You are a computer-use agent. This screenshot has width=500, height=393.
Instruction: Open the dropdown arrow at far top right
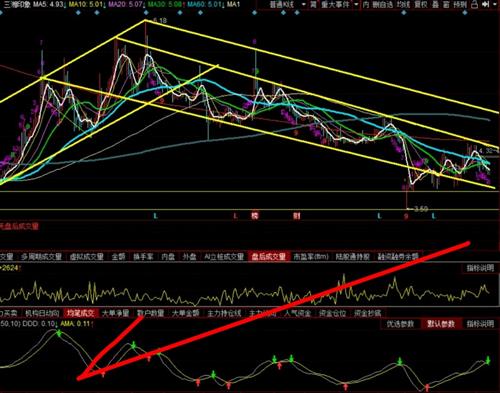[x=495, y=4]
